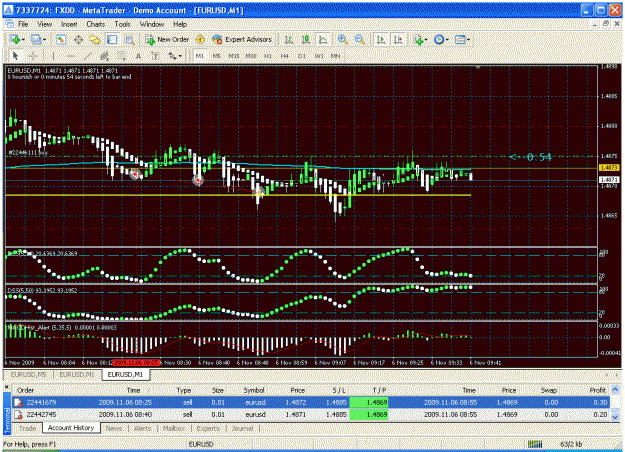Switch chart to bar chart icon
Screen dimensions: 625x452
[289, 39]
